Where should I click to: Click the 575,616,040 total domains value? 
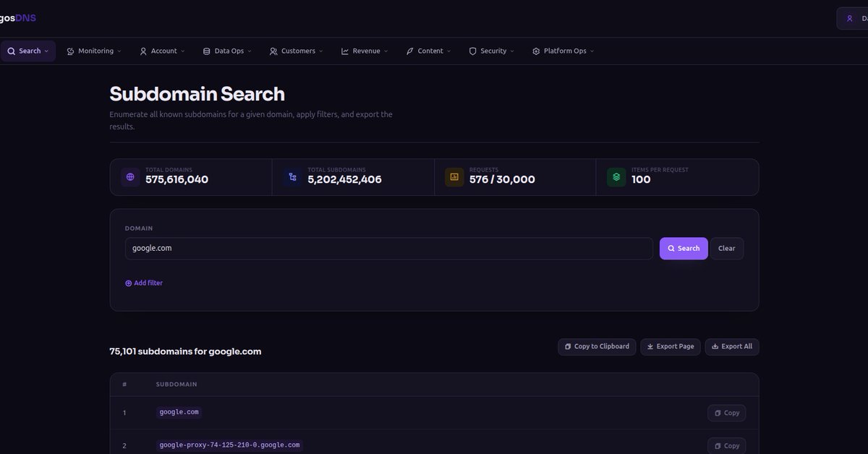[176, 180]
